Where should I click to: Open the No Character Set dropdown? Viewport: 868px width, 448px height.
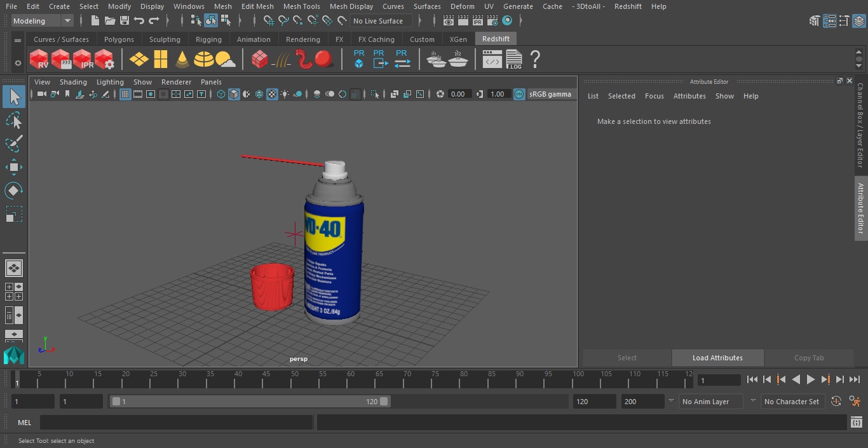792,402
